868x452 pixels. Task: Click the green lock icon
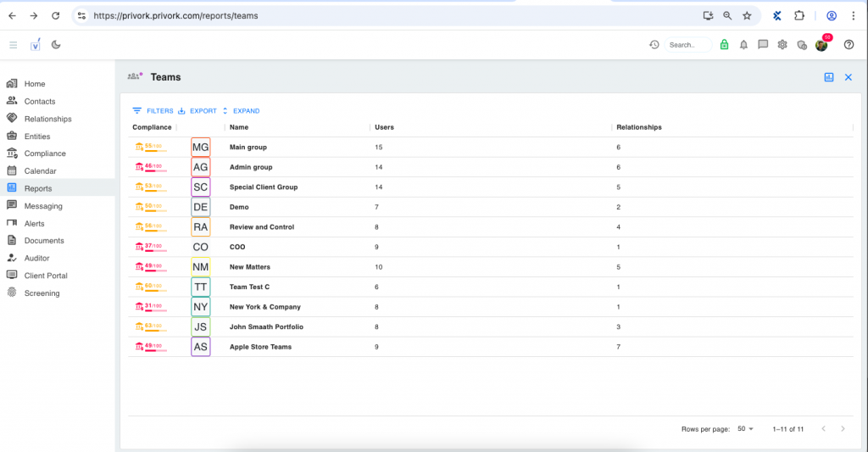pos(724,45)
